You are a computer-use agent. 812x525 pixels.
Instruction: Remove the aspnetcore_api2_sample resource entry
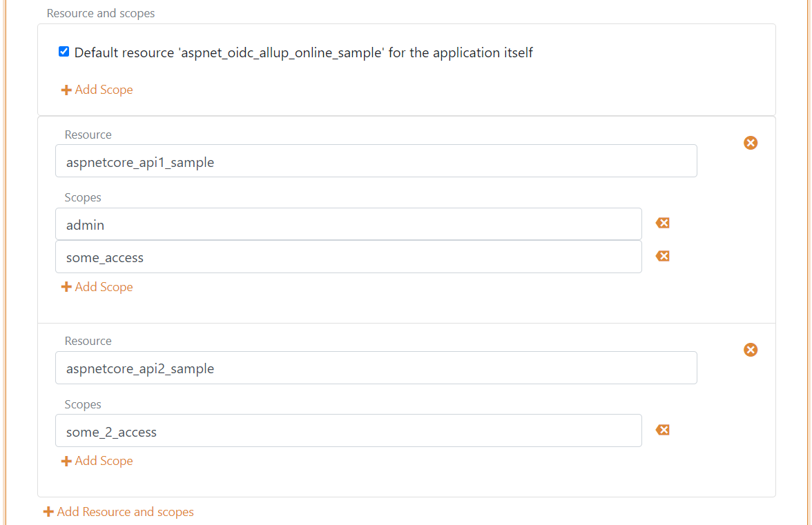pyautogui.click(x=751, y=350)
